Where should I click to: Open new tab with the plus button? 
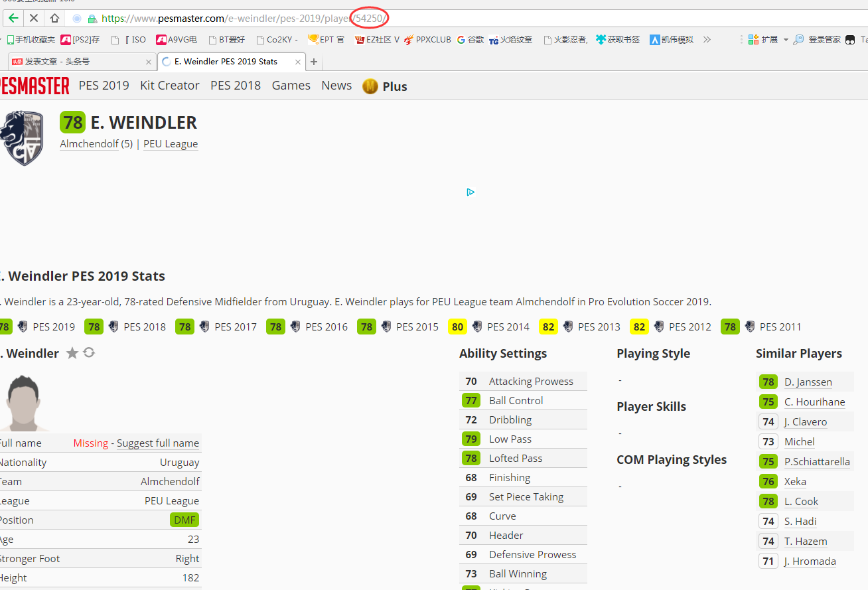[314, 62]
